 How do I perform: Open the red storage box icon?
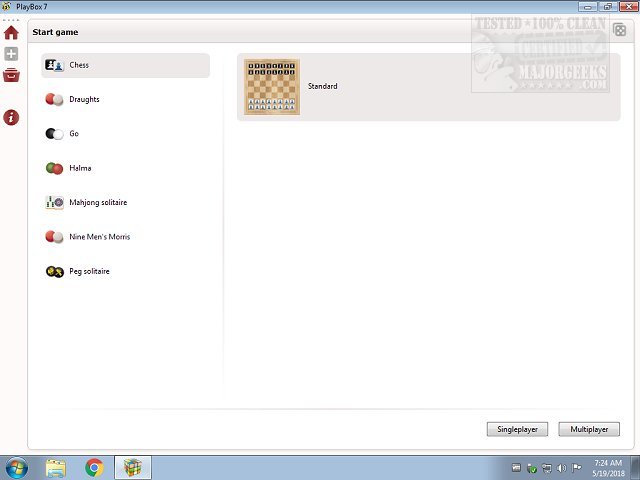click(x=11, y=75)
